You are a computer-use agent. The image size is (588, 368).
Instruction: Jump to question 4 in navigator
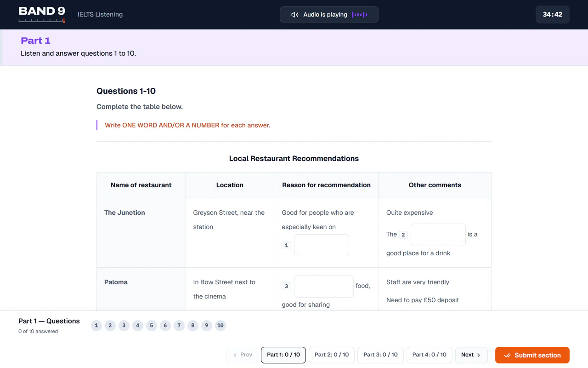click(137, 326)
